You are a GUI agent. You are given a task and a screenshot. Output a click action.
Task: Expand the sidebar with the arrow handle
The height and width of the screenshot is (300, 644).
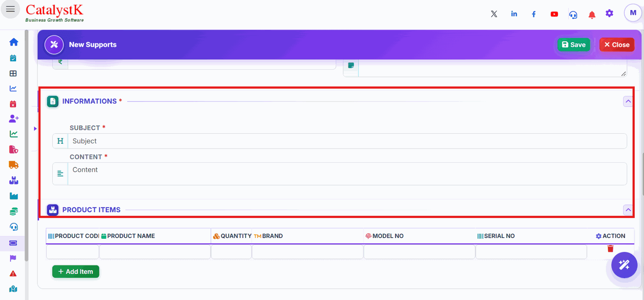click(x=35, y=129)
